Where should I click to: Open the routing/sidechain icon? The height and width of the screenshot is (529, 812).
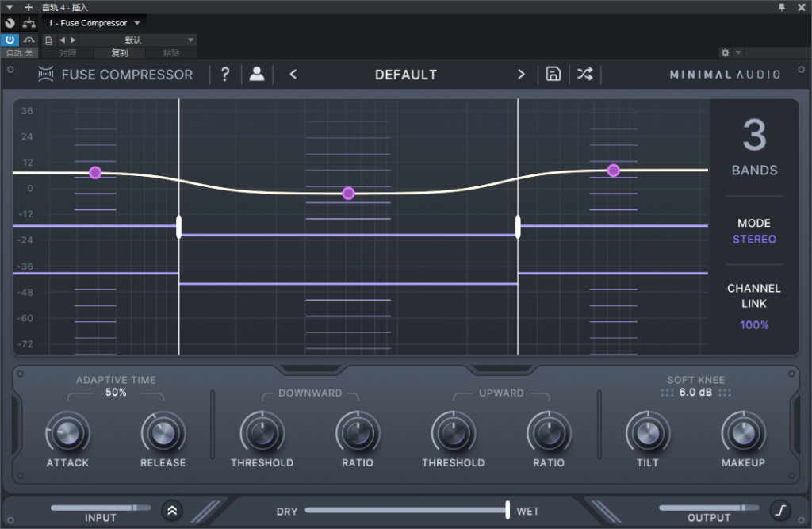tap(29, 23)
